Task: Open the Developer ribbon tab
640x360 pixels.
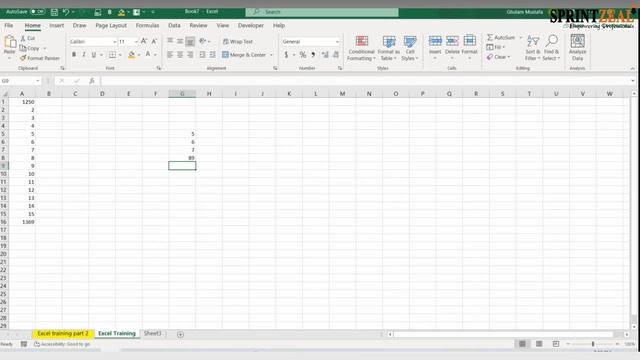Action: point(251,25)
